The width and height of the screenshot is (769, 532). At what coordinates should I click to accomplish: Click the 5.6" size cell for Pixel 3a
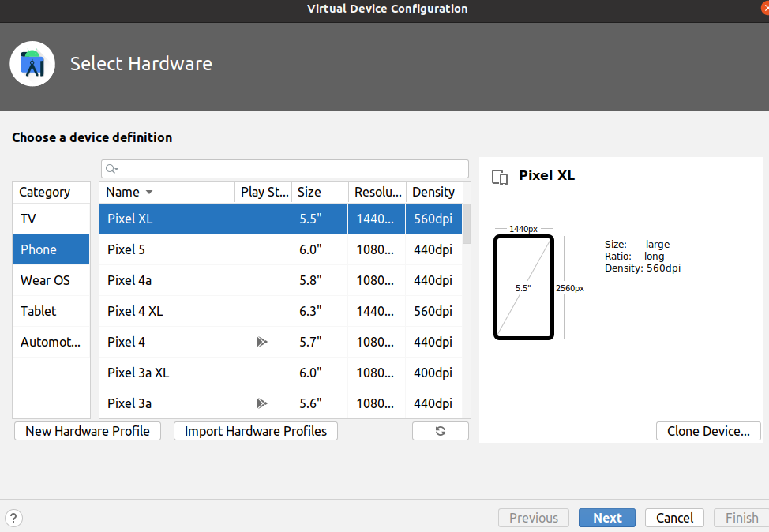point(319,403)
